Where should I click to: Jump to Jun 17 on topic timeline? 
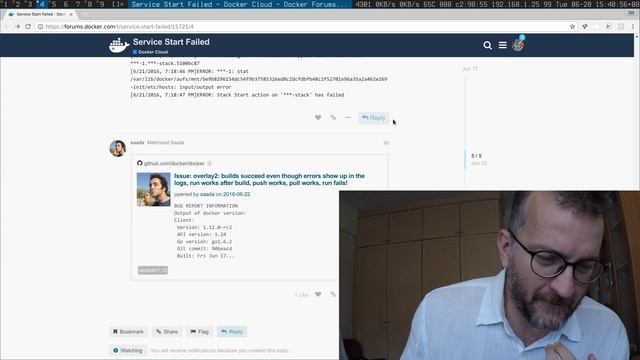(470, 69)
